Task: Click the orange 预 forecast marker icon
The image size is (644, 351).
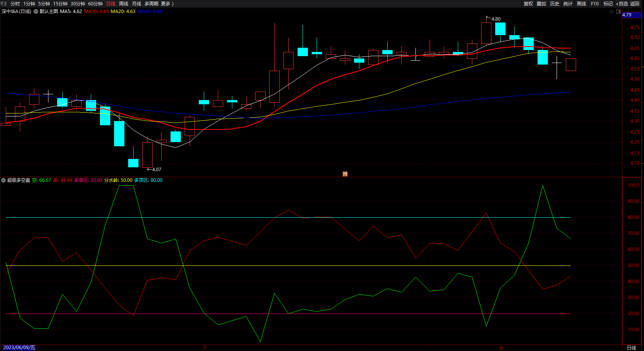Action: [345, 174]
